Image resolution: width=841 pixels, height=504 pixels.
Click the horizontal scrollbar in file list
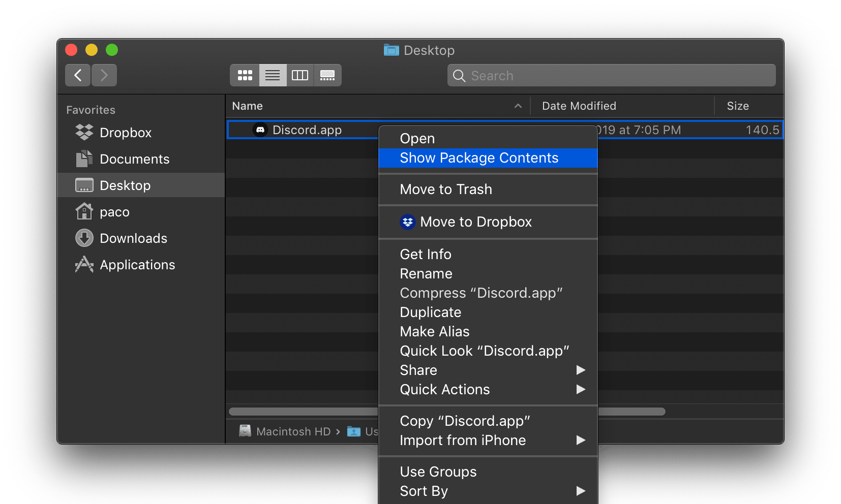click(447, 412)
